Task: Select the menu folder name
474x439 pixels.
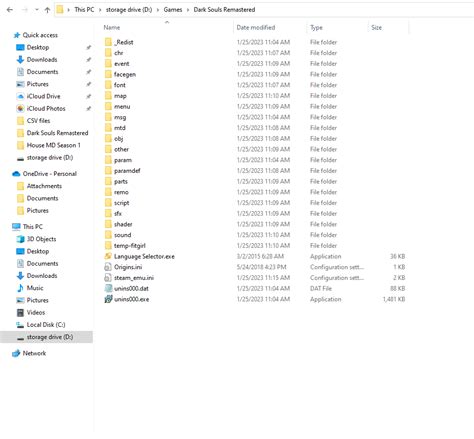Action: [122, 107]
